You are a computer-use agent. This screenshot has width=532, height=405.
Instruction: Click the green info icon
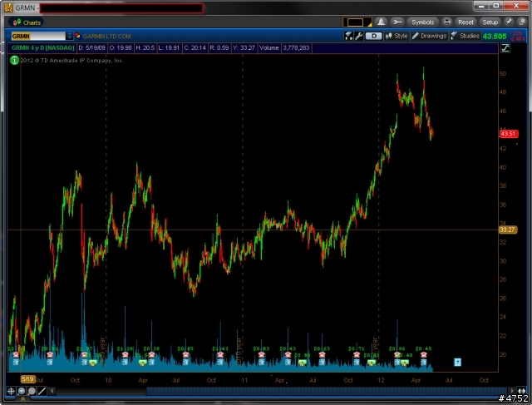click(14, 61)
